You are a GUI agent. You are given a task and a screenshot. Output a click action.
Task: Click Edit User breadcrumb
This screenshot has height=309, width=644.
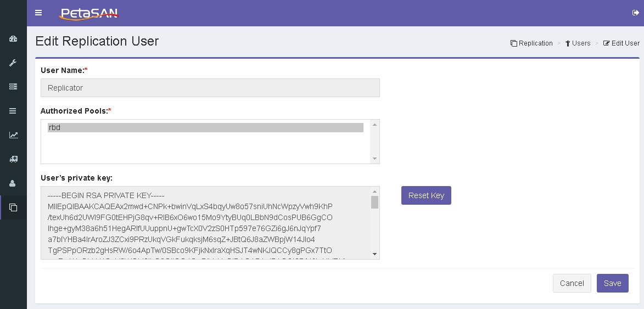(621, 43)
